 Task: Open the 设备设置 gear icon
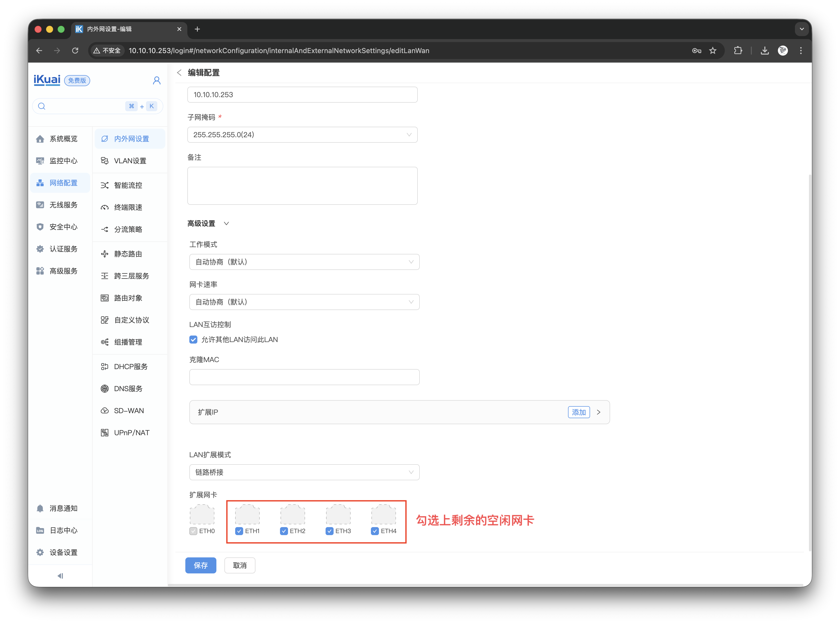[x=40, y=552]
